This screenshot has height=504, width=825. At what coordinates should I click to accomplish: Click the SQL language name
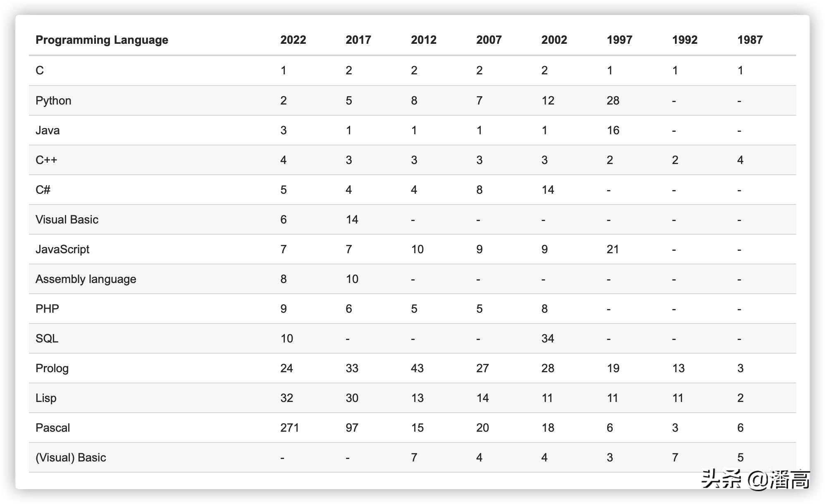point(47,339)
